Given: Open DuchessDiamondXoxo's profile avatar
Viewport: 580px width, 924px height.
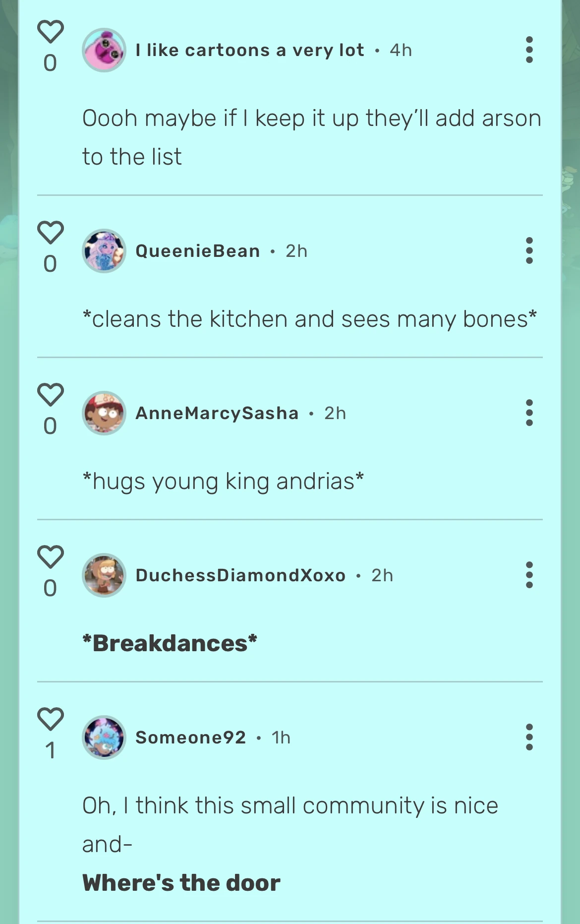Looking at the screenshot, I should (104, 576).
